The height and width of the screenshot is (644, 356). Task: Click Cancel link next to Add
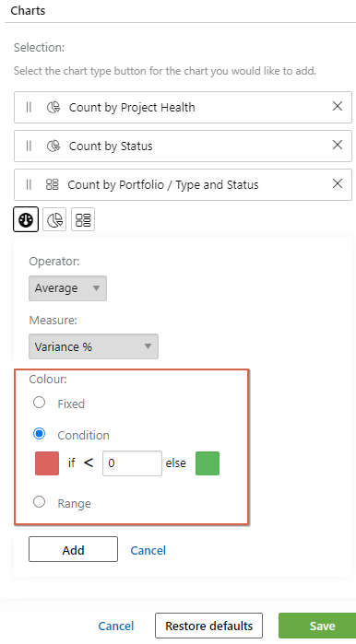click(x=148, y=550)
